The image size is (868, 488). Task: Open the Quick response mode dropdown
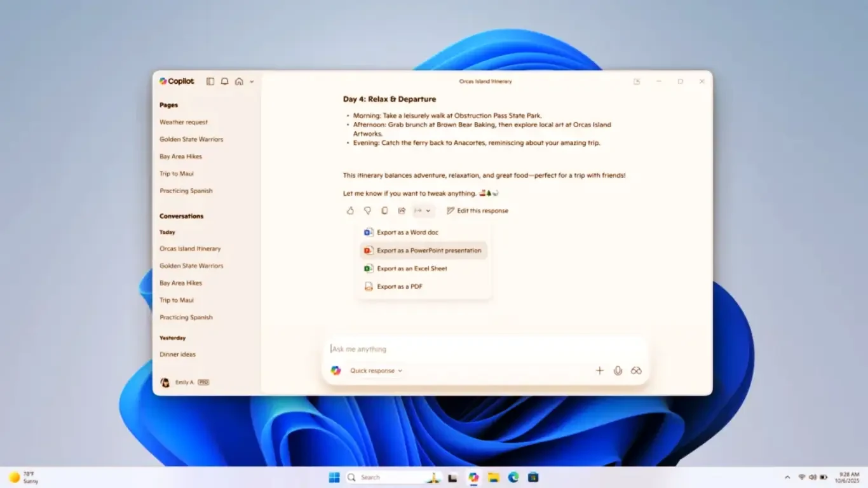coord(376,370)
